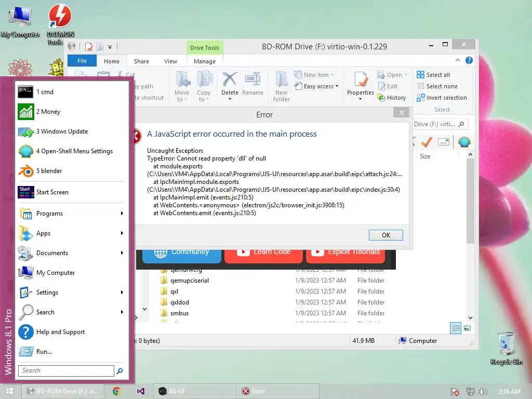Click the volume icon in system tray
This screenshot has width=532, height=399.
click(483, 392)
